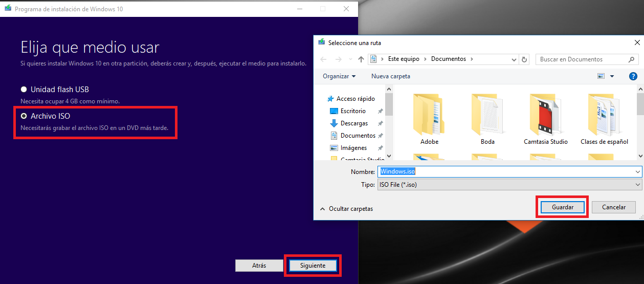The width and height of the screenshot is (644, 284).
Task: Close the Seleccione una ruta dialog
Action: click(637, 42)
